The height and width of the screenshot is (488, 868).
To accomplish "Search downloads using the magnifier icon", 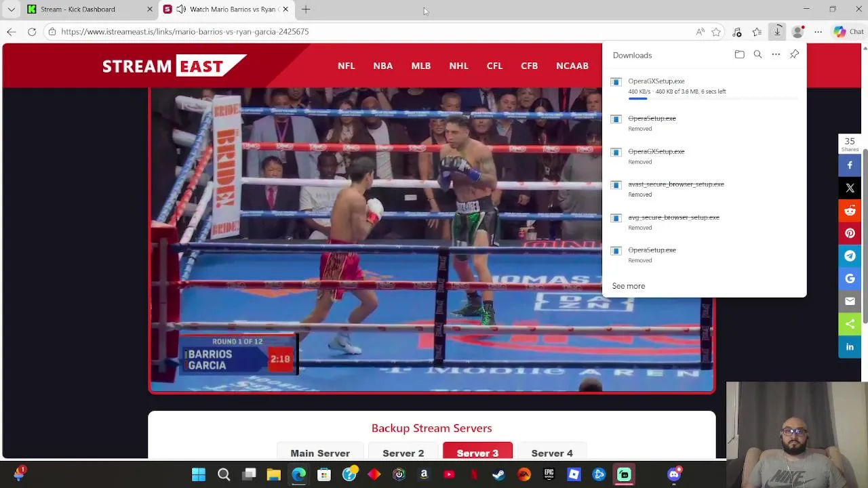I will 758,55.
